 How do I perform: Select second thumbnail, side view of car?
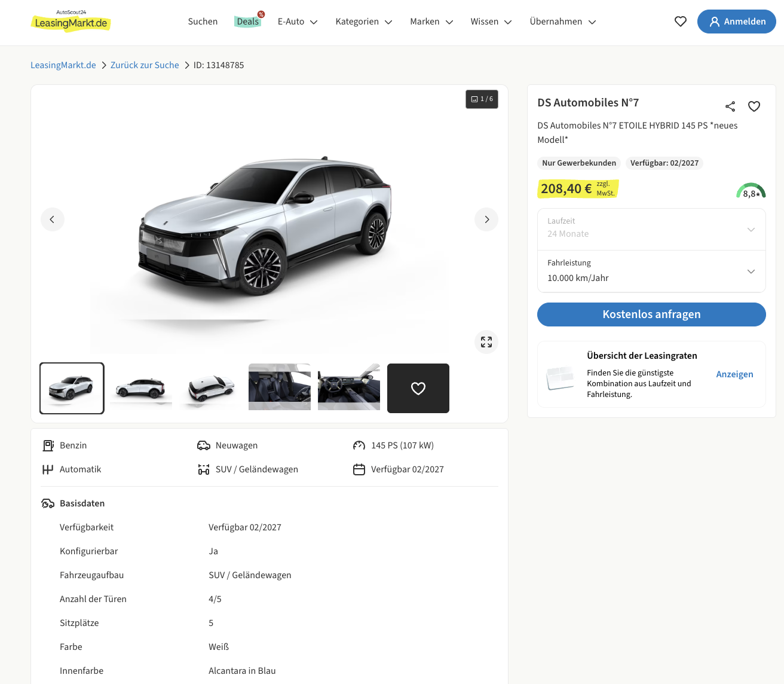pyautogui.click(x=141, y=388)
